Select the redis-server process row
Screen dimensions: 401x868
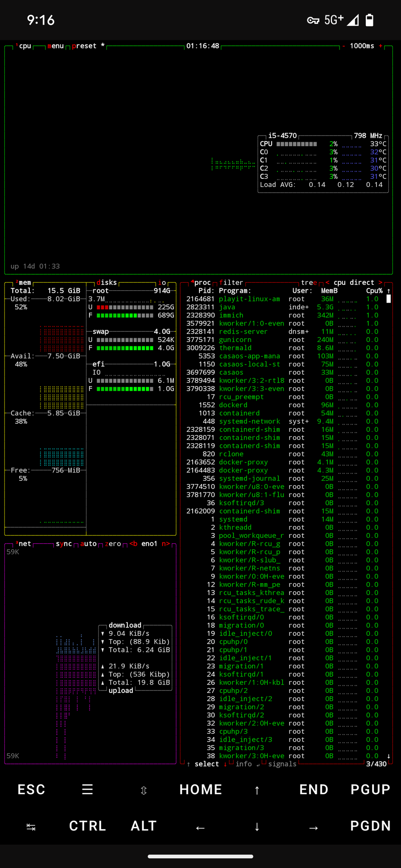tap(283, 331)
